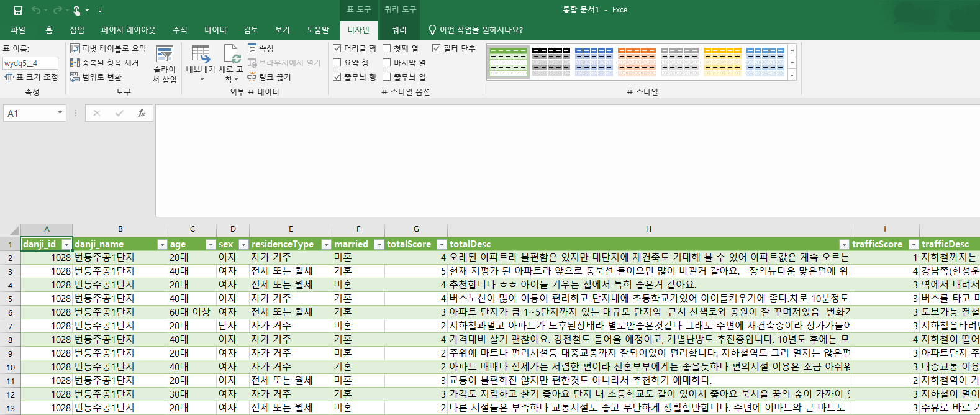
Task: Enable Total Row (요약 행) checkbox
Action: tap(337, 63)
